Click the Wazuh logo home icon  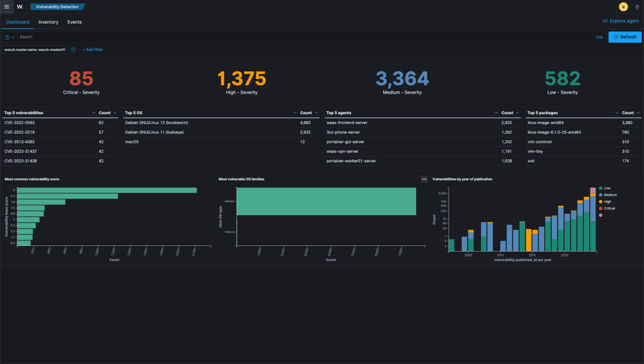[20, 7]
